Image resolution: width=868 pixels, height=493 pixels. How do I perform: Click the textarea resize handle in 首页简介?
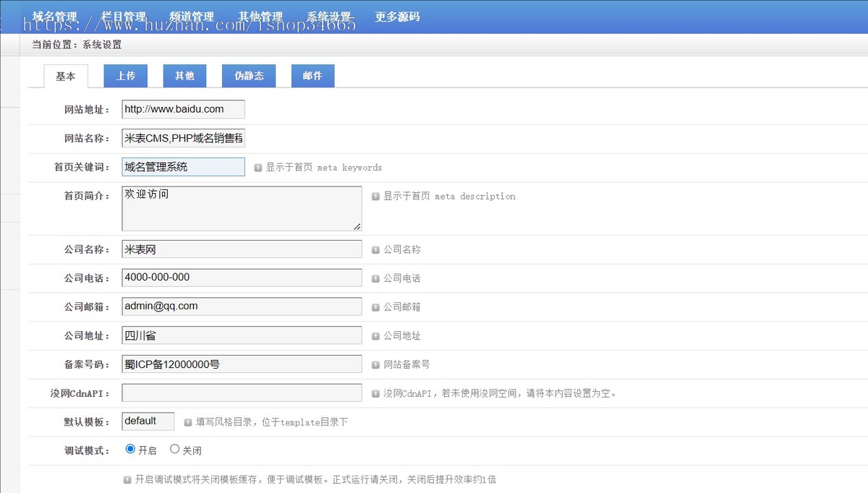tap(357, 226)
